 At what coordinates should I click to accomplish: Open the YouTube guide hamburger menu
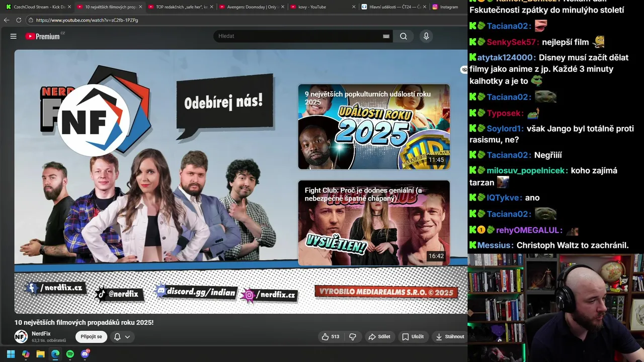point(14,36)
